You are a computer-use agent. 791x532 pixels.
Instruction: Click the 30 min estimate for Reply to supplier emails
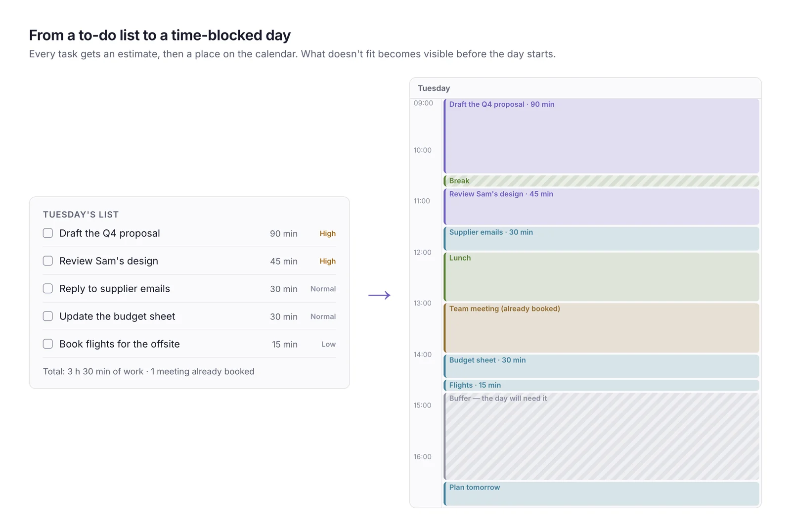284,289
